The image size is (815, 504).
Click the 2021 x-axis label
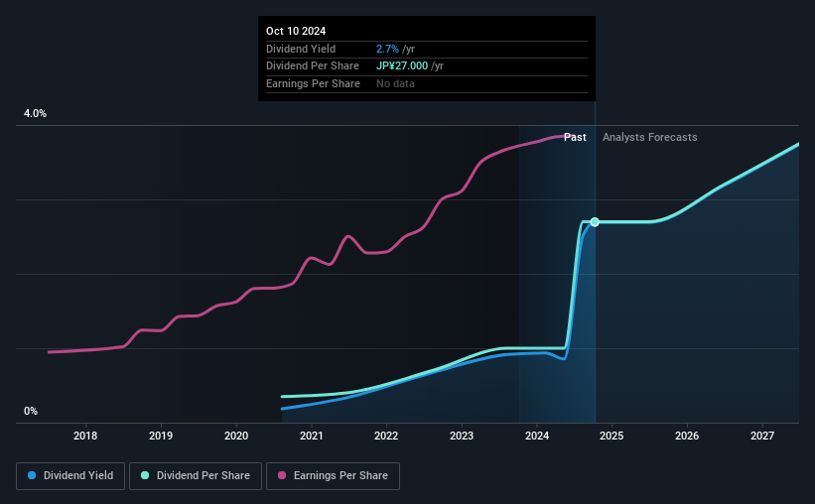pyautogui.click(x=312, y=436)
